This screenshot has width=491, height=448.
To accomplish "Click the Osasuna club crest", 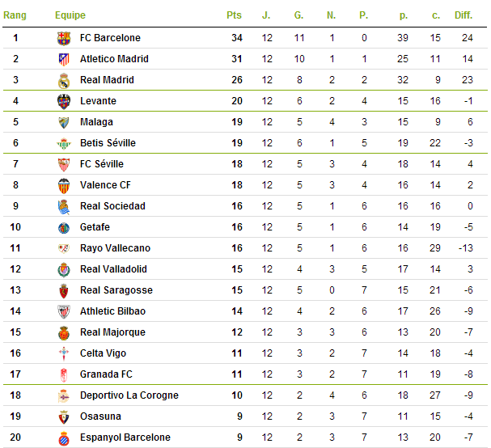I will [x=64, y=417].
